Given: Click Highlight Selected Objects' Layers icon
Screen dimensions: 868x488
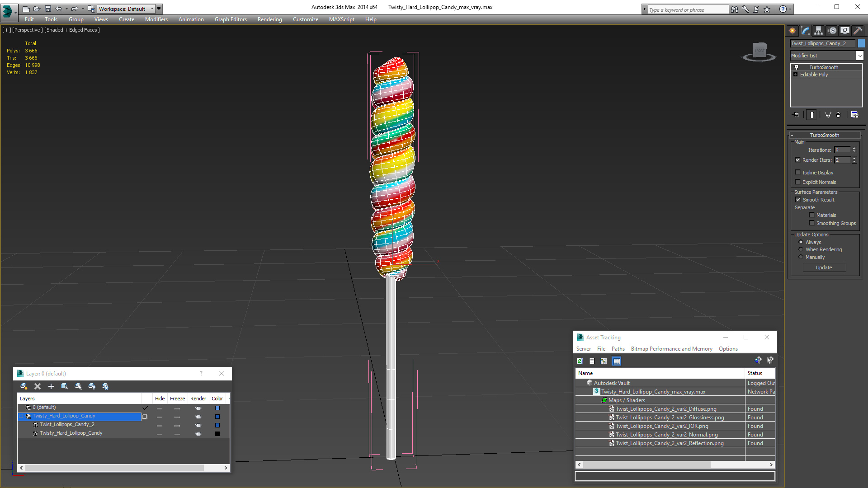Looking at the screenshot, I should (78, 386).
